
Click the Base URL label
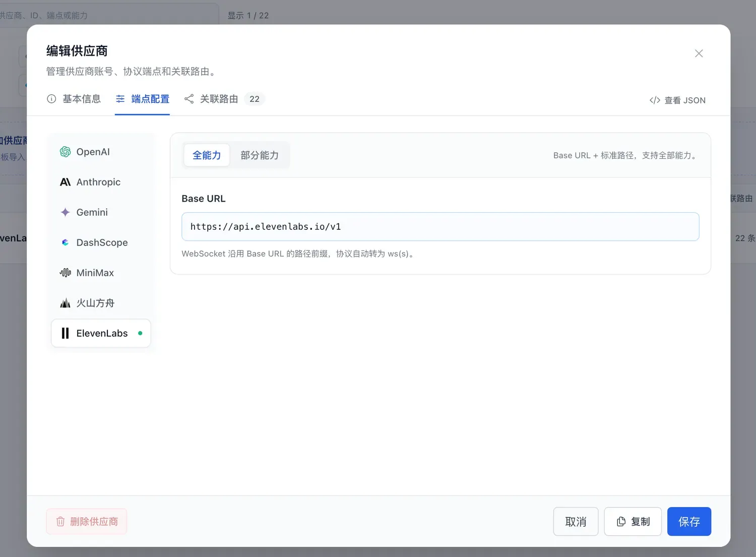(204, 199)
